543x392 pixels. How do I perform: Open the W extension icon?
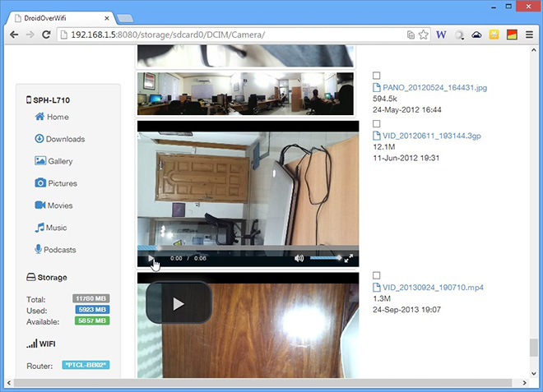(441, 35)
